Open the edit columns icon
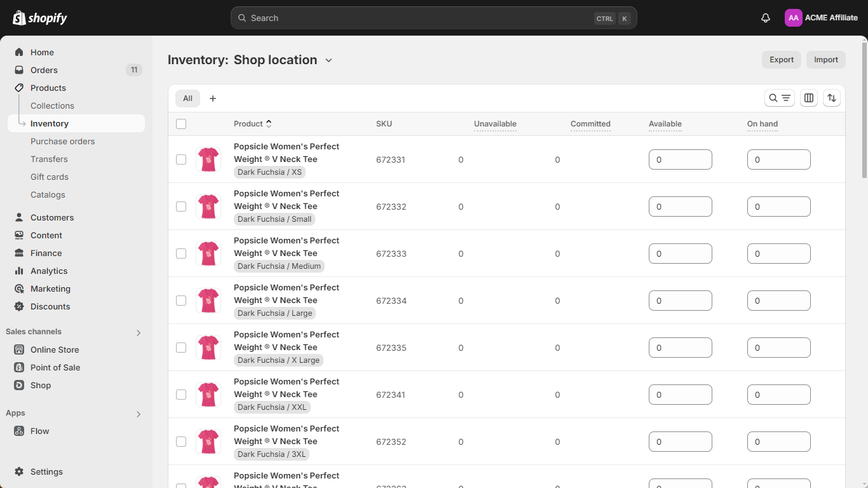Image resolution: width=868 pixels, height=488 pixels. coord(809,98)
